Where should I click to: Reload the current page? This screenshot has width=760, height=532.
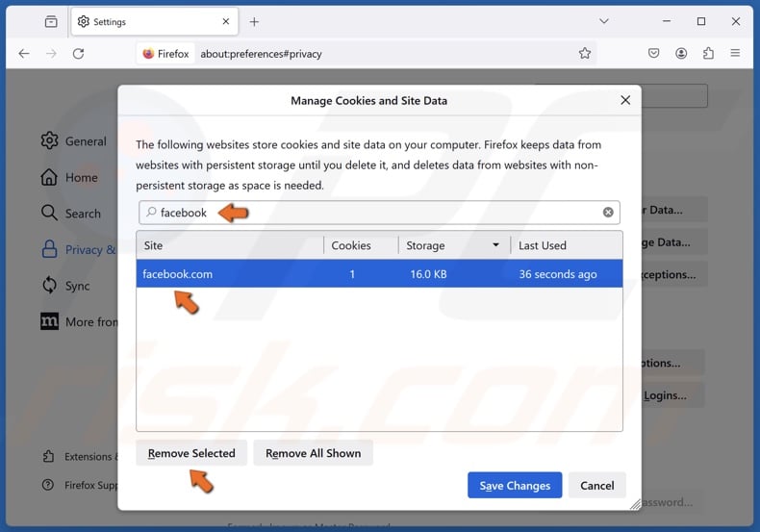(x=79, y=53)
